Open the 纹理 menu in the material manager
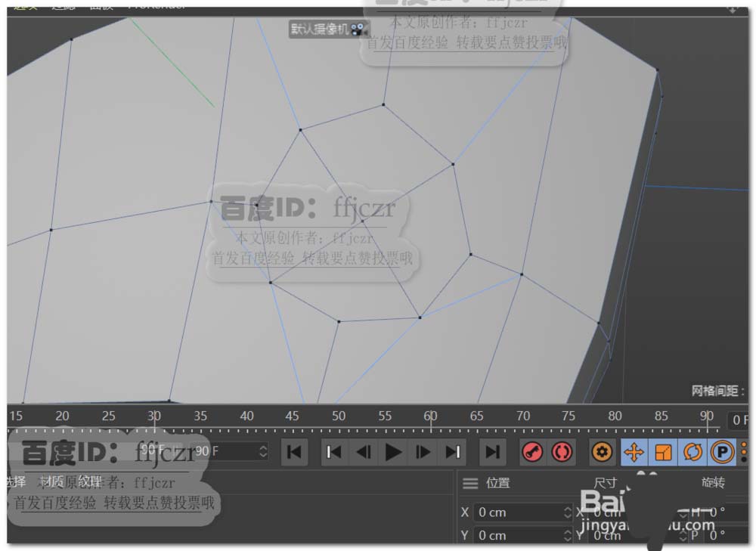Screen dimensions: 756x551 (x=89, y=481)
